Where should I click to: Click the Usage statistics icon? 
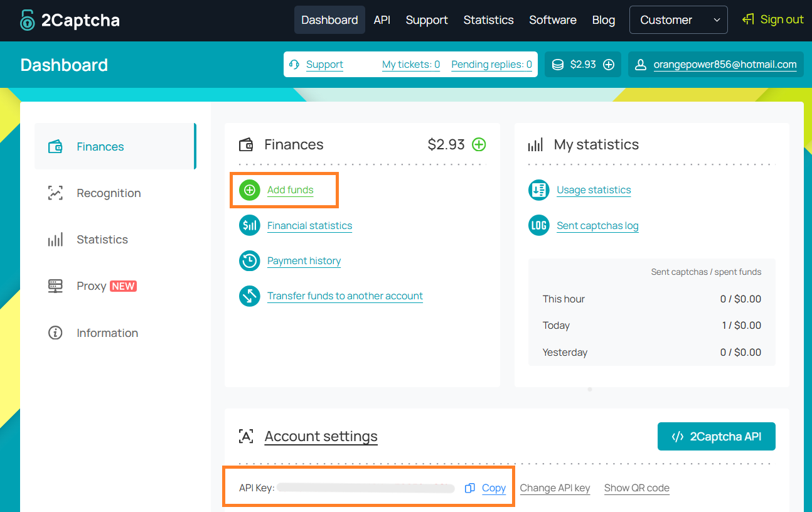pyautogui.click(x=538, y=189)
